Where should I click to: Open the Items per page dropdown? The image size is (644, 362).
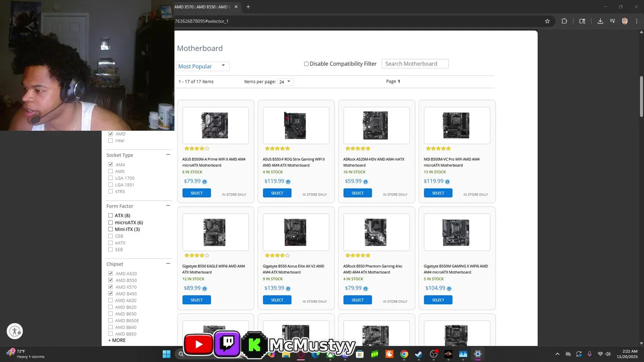[285, 81]
